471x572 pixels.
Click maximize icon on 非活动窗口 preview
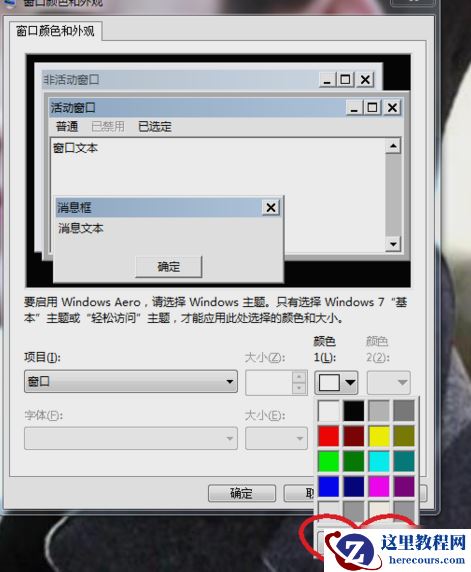345,80
